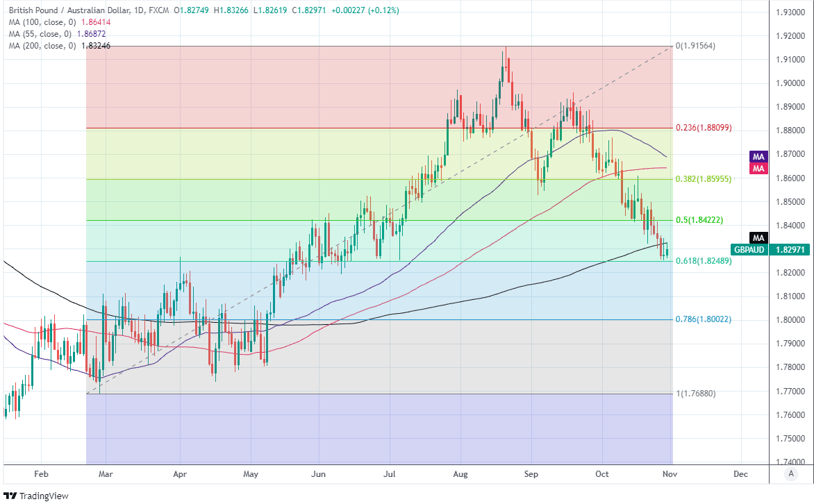Click the 1.90000 price on the scale
The image size is (814, 504).
[x=790, y=83]
